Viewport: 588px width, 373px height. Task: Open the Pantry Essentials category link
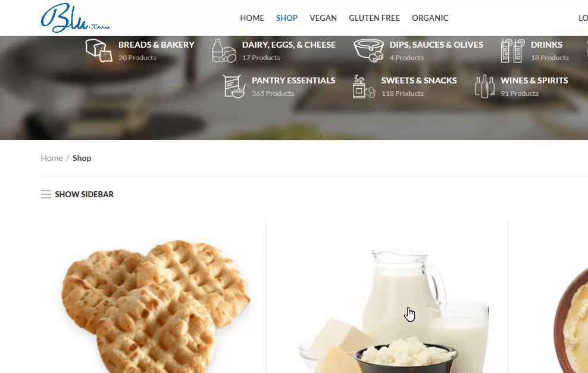(x=293, y=80)
